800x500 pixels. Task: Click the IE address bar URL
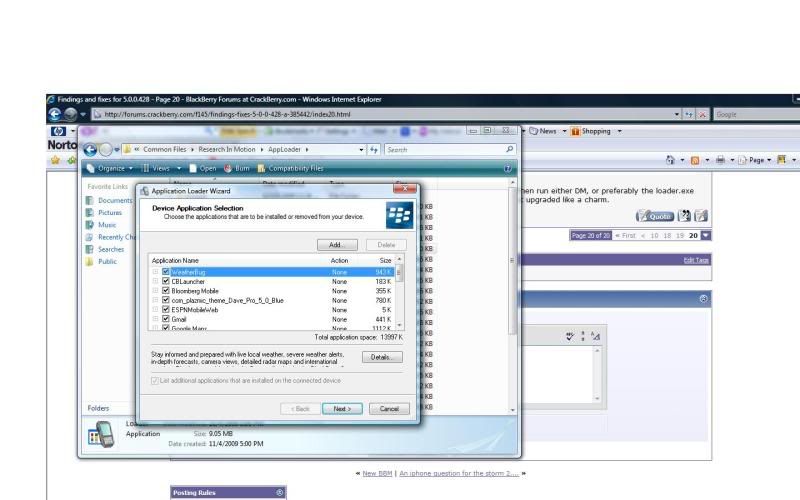pos(227,114)
